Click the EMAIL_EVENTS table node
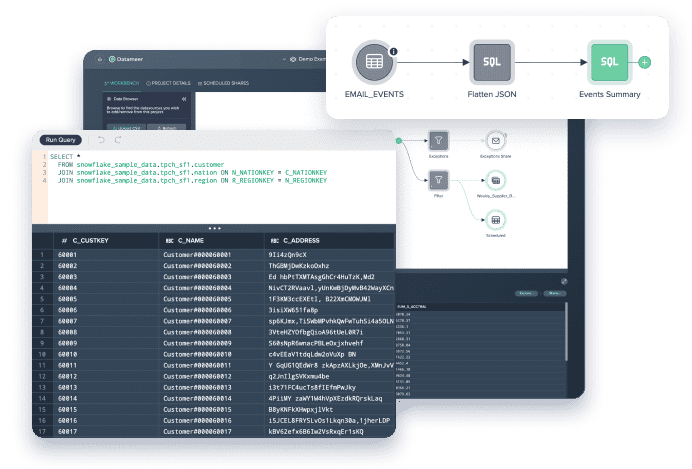Viewport: 692px width, 469px height. (374, 62)
